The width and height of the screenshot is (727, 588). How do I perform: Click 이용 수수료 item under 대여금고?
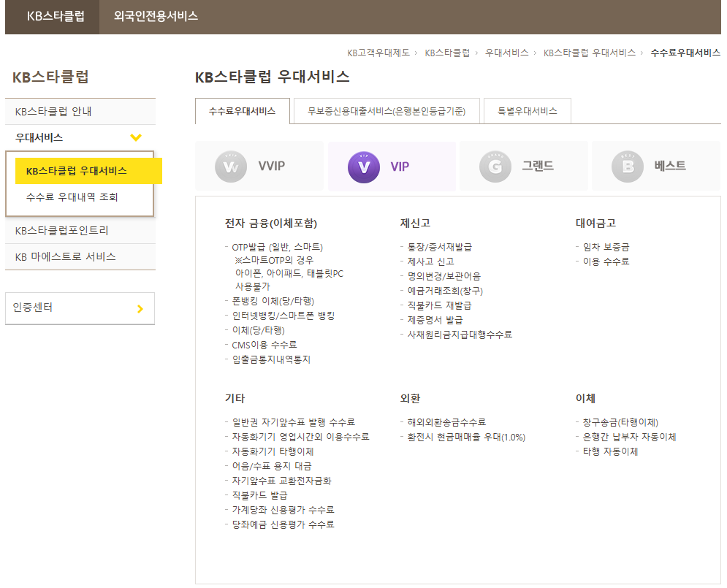606,261
